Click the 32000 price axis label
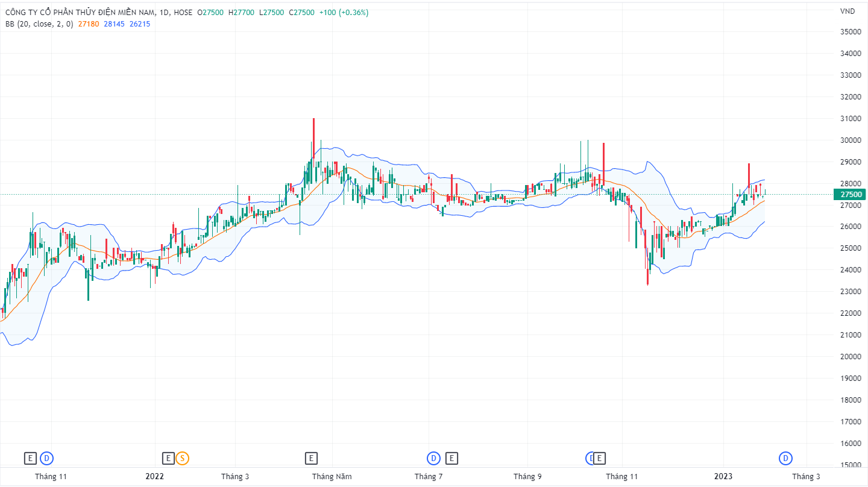Image resolution: width=868 pixels, height=487 pixels. (850, 96)
